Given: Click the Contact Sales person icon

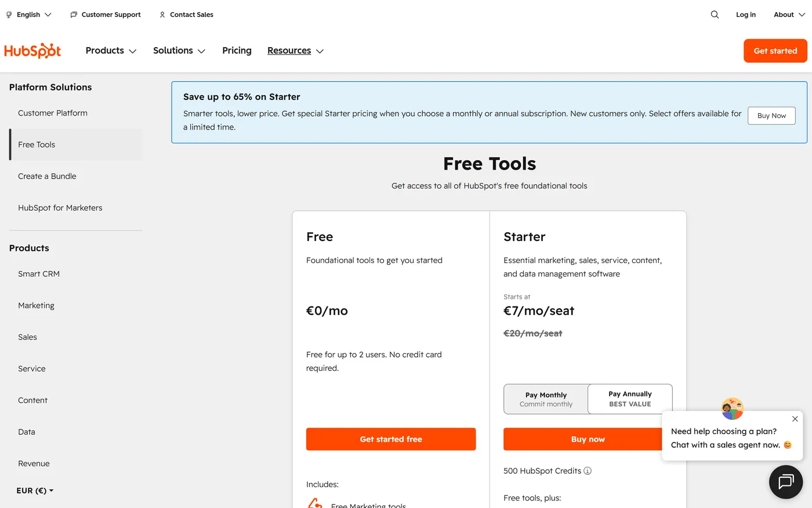Looking at the screenshot, I should [162, 15].
